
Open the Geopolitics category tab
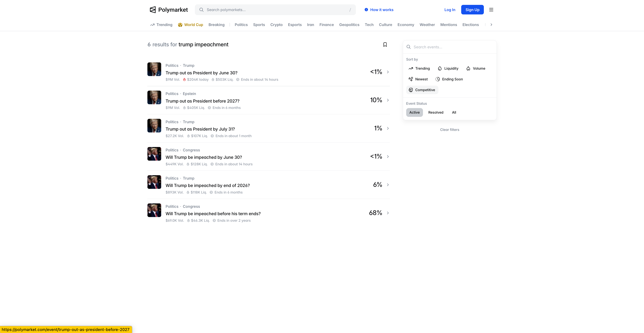click(x=349, y=25)
